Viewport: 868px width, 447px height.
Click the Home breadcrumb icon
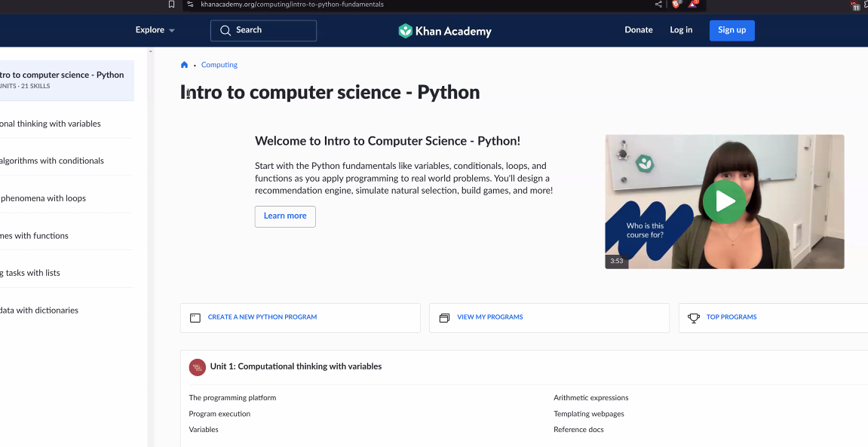(184, 65)
